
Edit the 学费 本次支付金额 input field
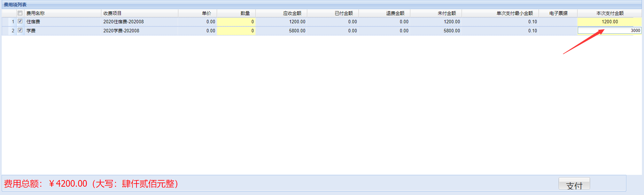[x=609, y=31]
